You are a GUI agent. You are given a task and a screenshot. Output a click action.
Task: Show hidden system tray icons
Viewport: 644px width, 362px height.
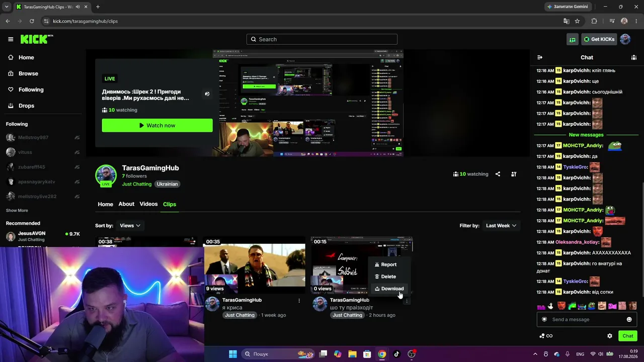(x=535, y=354)
